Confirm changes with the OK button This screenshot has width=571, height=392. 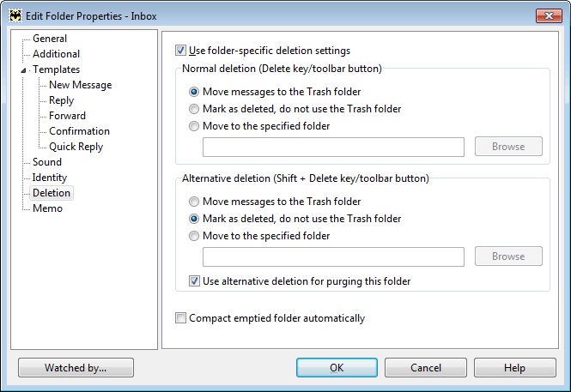[x=337, y=368]
